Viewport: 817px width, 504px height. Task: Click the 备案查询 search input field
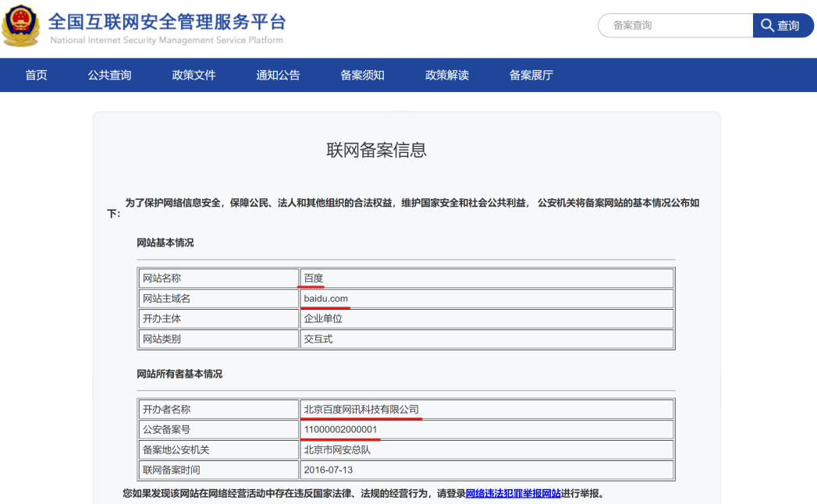pyautogui.click(x=676, y=25)
